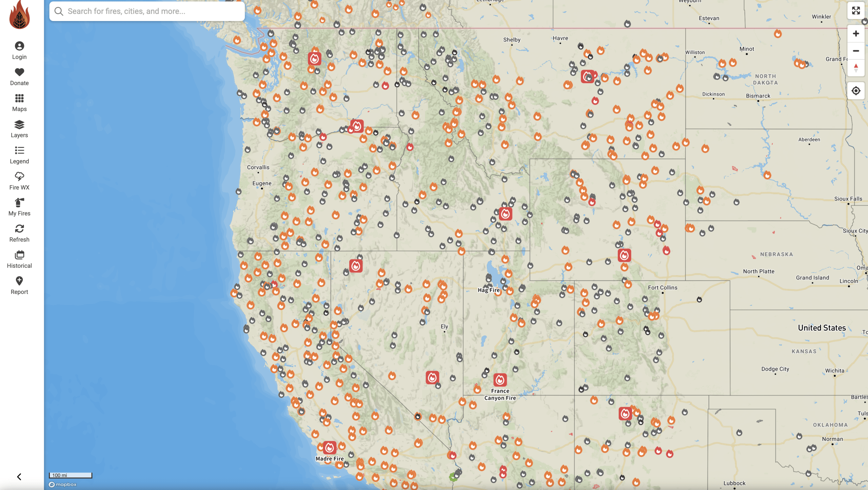
Task: Refresh the map data
Action: [x=19, y=233]
